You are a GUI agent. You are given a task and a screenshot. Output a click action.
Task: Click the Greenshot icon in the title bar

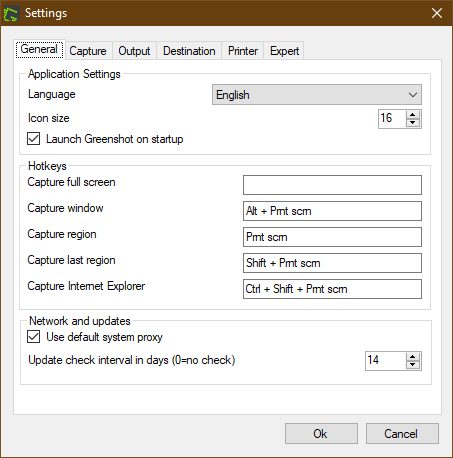click(11, 13)
